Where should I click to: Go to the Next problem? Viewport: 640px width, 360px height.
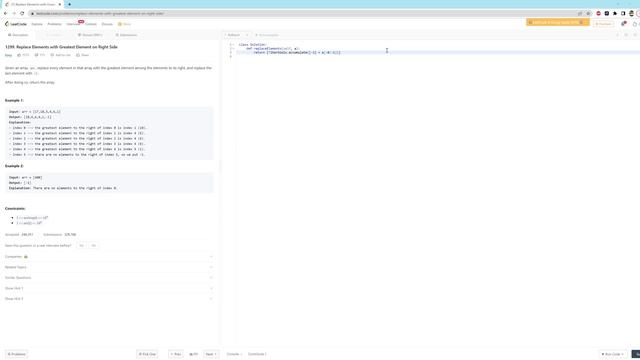pos(211,354)
